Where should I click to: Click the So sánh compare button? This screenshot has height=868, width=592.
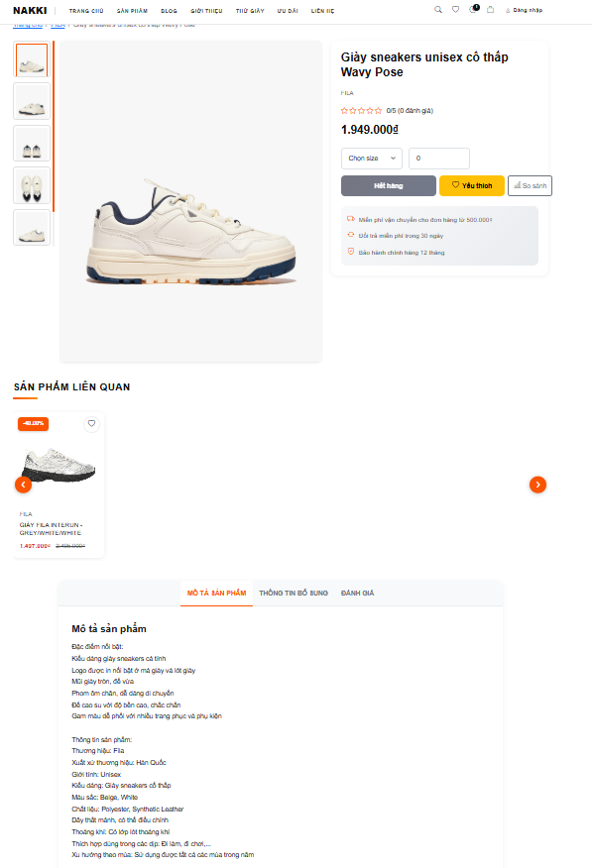click(530, 185)
